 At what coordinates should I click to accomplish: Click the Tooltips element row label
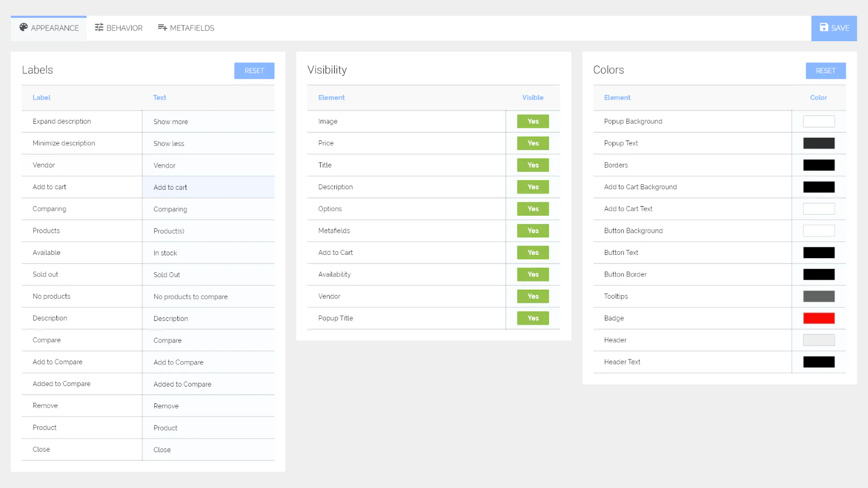coord(616,297)
